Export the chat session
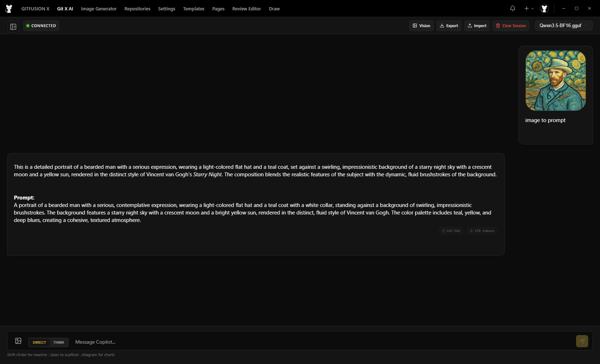The height and width of the screenshot is (364, 600). point(449,26)
